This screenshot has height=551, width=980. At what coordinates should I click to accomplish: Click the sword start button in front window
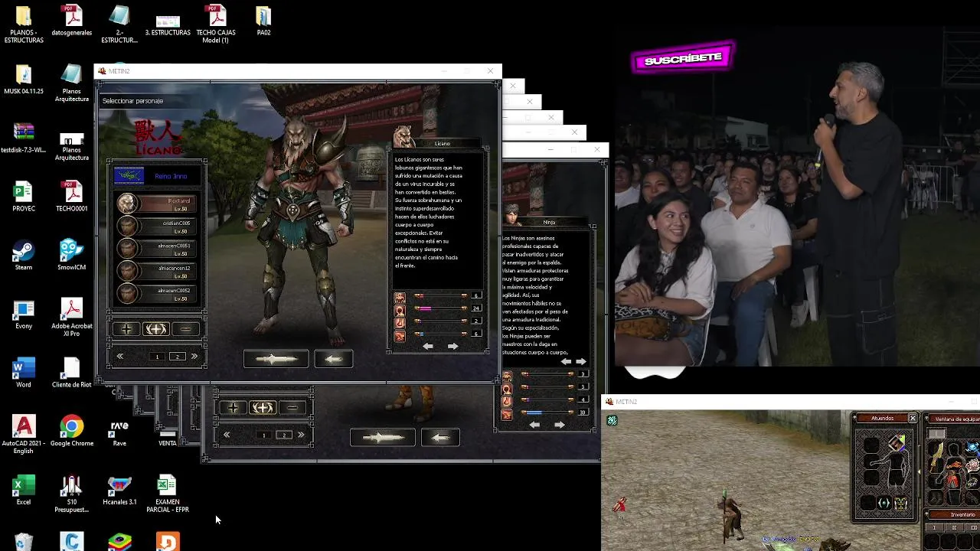coord(276,359)
